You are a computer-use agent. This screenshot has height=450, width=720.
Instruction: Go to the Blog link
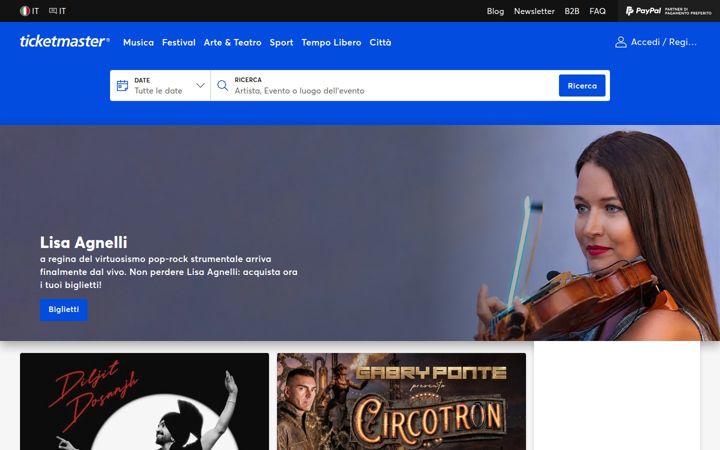pos(495,11)
